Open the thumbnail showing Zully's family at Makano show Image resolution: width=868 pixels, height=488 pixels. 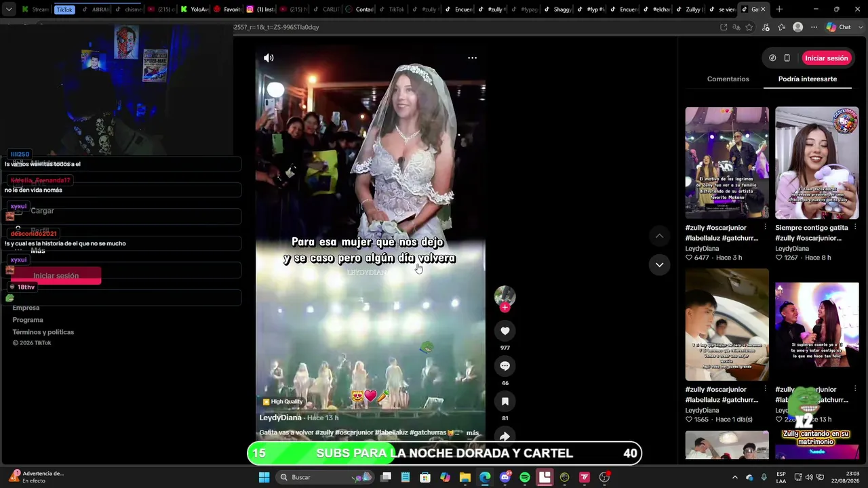(727, 163)
